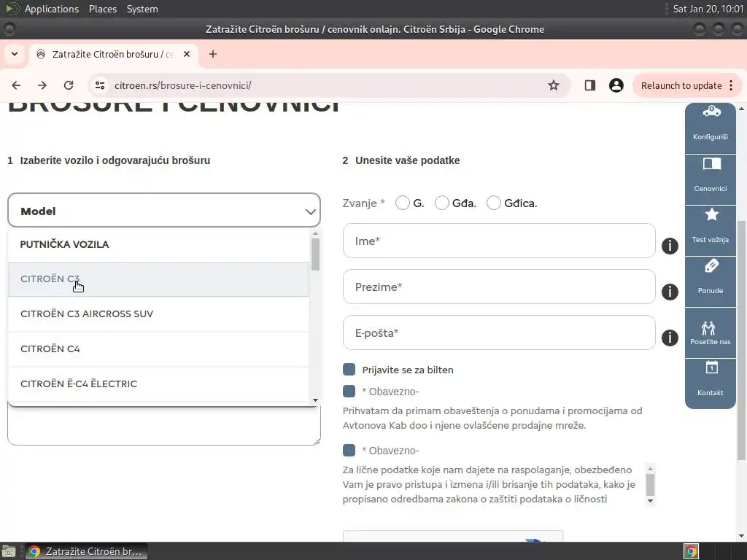Click heading Unesite vaše podatke

click(x=407, y=160)
